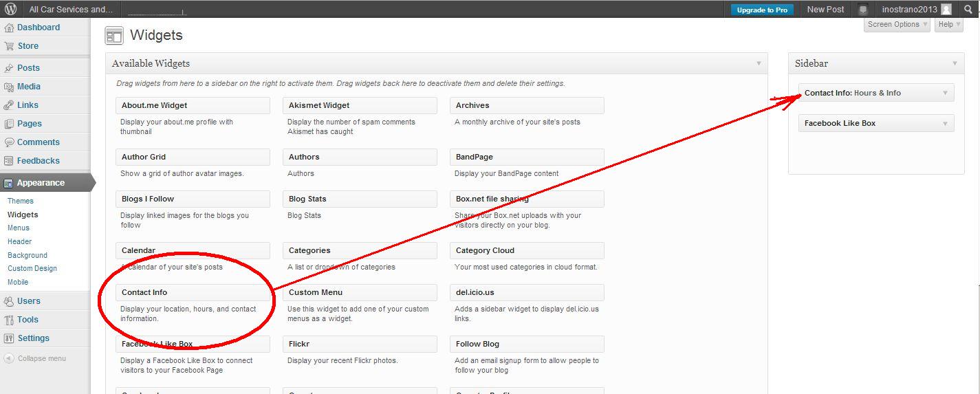The image size is (980, 394).
Task: Open the Background submenu item
Action: click(28, 255)
